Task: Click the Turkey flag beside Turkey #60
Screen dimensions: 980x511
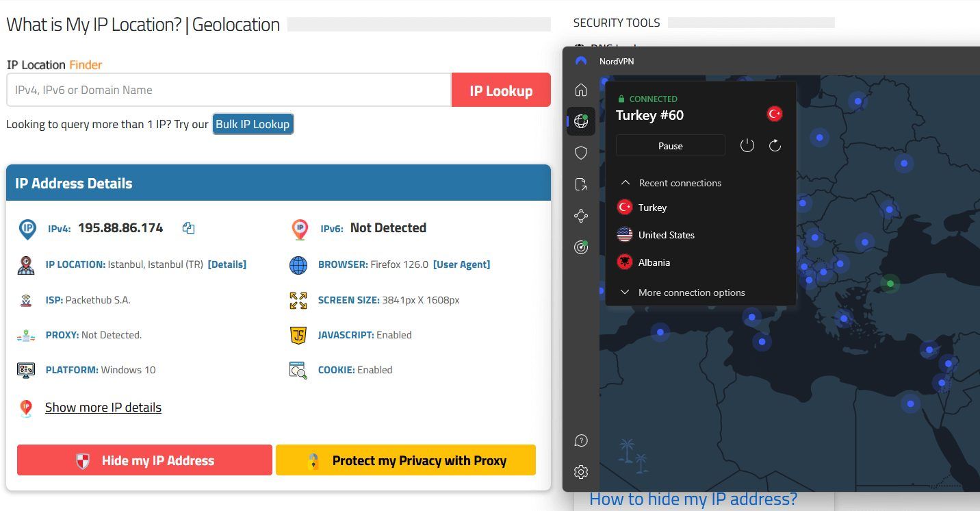Action: pyautogui.click(x=775, y=114)
